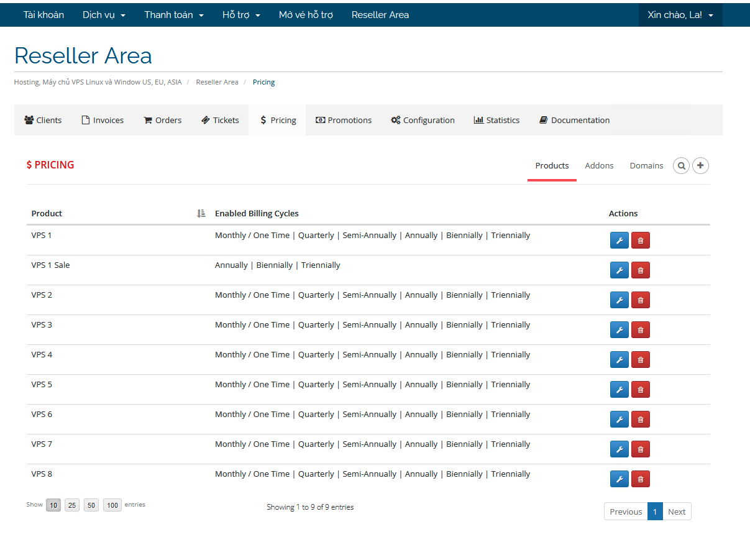This screenshot has width=750, height=560.
Task: Click the plus icon to add pricing
Action: click(x=700, y=166)
